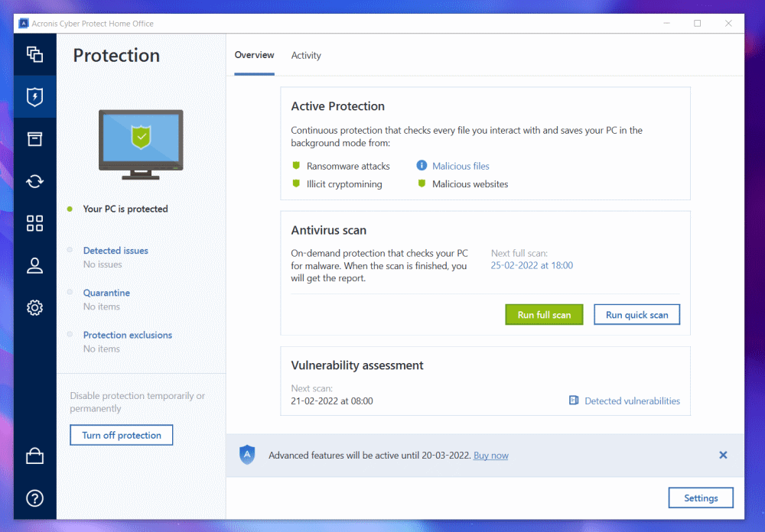The height and width of the screenshot is (532, 765).
Task: Click the Malicious websites shield icon
Action: [422, 183]
